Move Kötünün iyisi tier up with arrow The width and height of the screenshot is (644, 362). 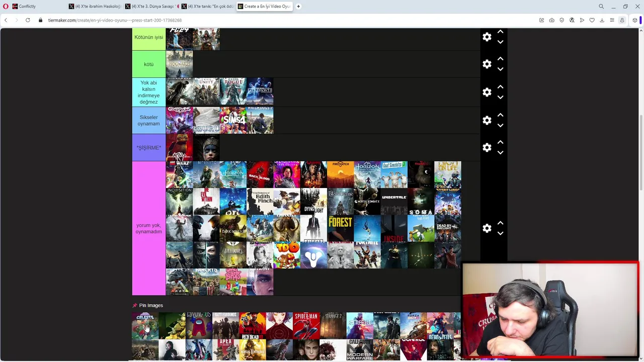(x=500, y=32)
